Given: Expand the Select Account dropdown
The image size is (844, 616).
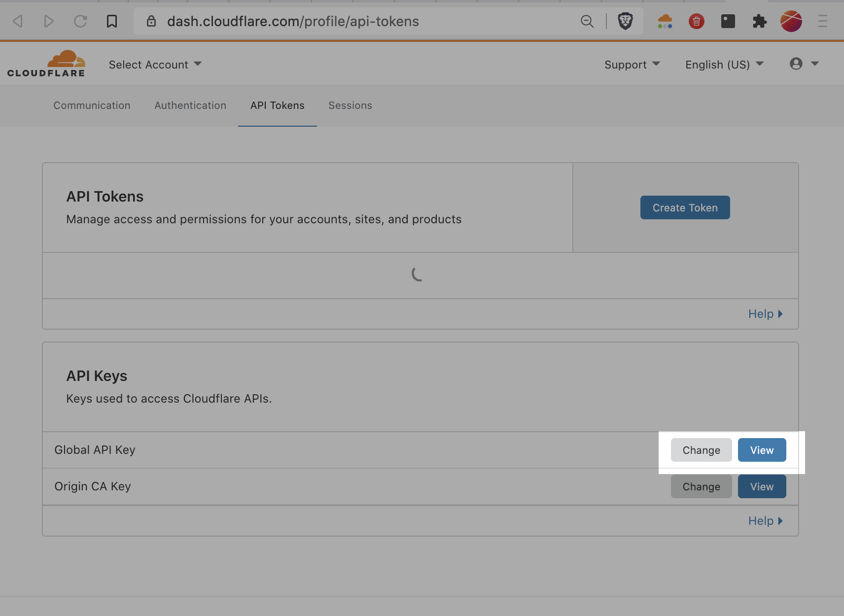Looking at the screenshot, I should point(155,65).
